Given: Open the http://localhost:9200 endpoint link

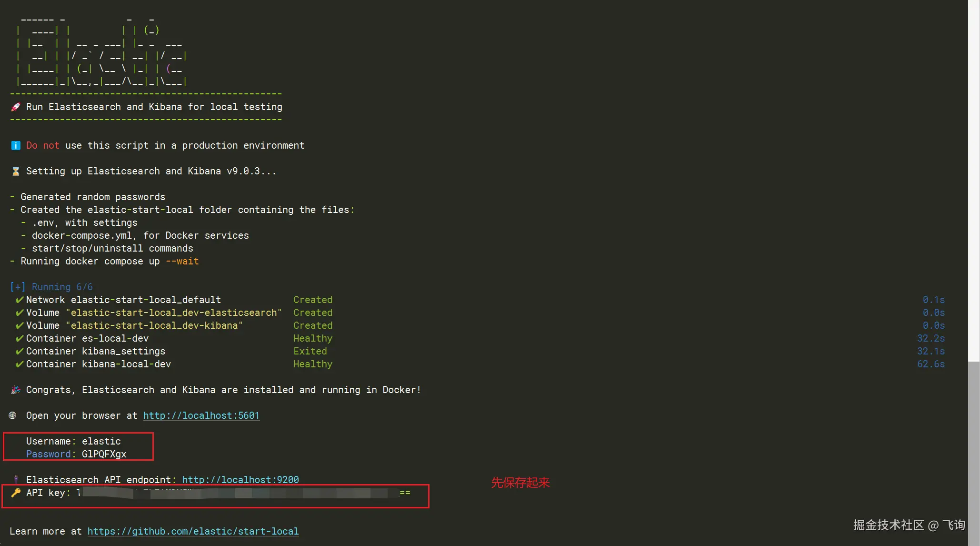Looking at the screenshot, I should (240, 480).
